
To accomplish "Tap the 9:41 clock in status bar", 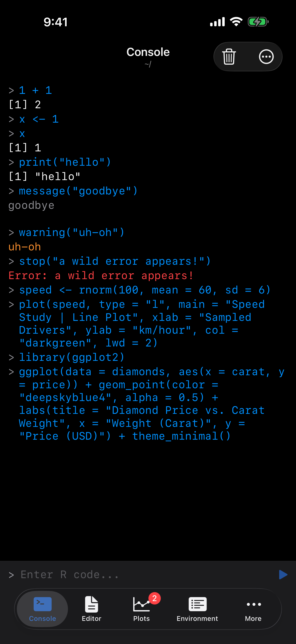I will 55,22.
